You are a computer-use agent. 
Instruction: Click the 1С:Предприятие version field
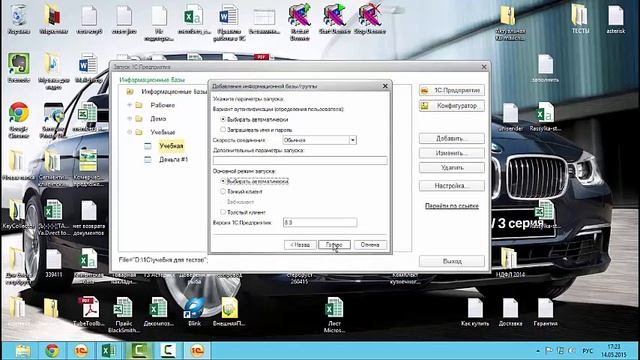320,222
